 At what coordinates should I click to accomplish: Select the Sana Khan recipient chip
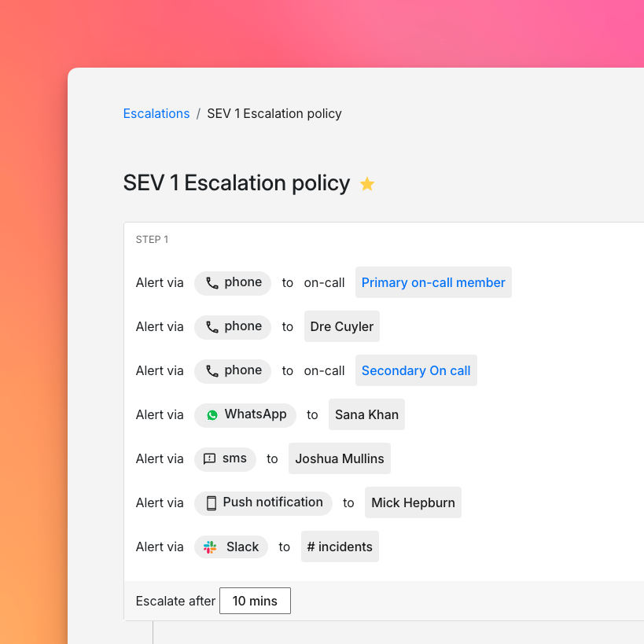366,414
